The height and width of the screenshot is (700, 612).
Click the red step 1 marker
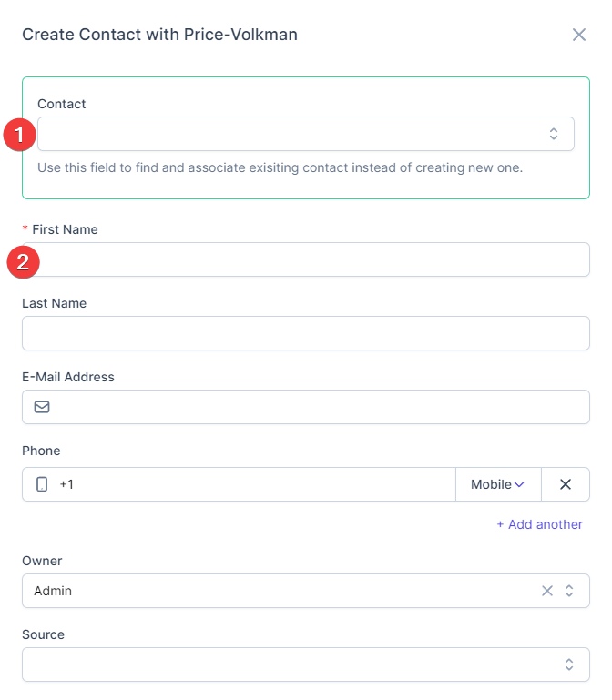point(19,135)
